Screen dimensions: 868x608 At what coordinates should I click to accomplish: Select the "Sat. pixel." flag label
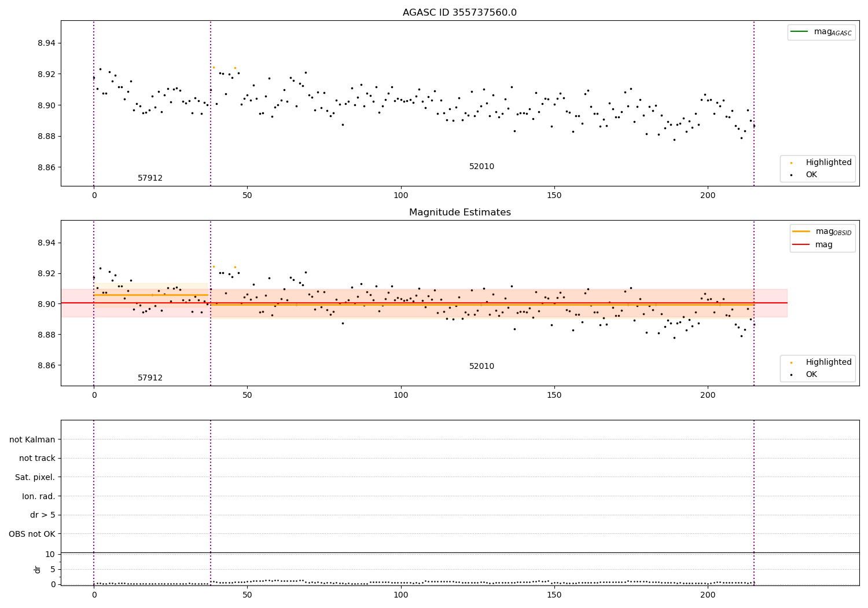(x=35, y=477)
